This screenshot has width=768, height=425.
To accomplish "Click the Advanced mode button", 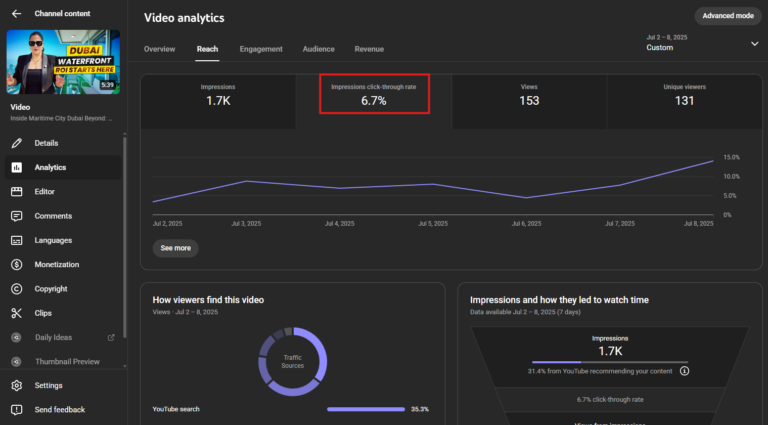I will 728,16.
